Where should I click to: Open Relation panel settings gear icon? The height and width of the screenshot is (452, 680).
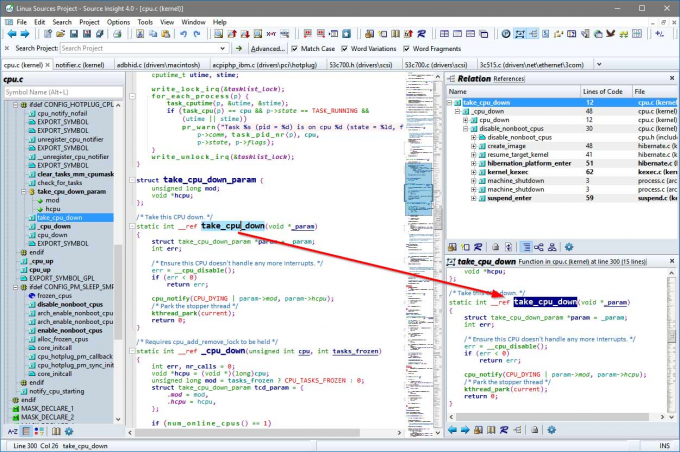(569, 247)
